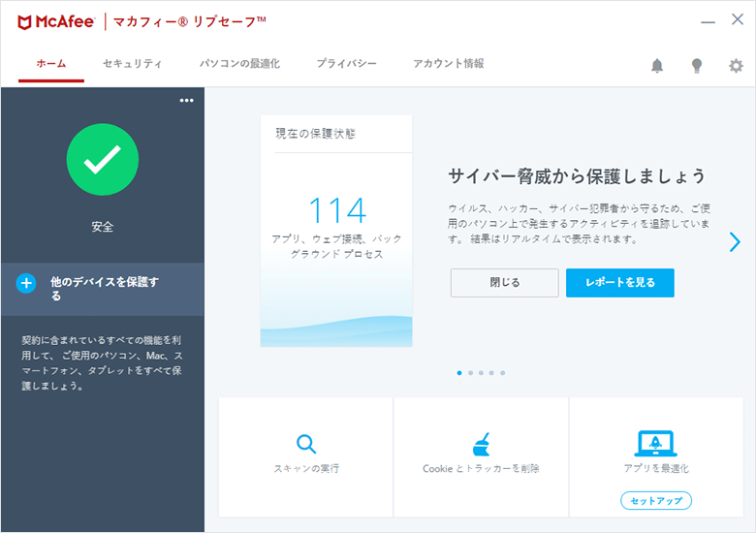
Task: Click the magnifier scan icon
Action: 306,444
